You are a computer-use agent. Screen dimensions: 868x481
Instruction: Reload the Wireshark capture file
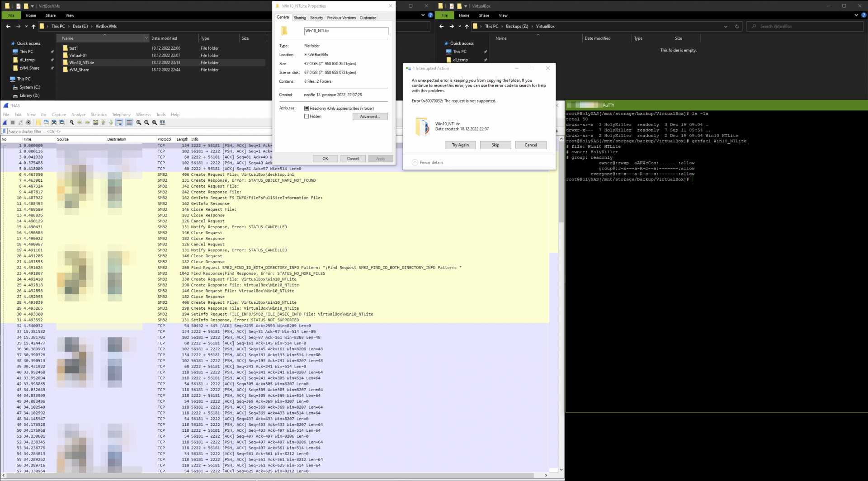(62, 123)
